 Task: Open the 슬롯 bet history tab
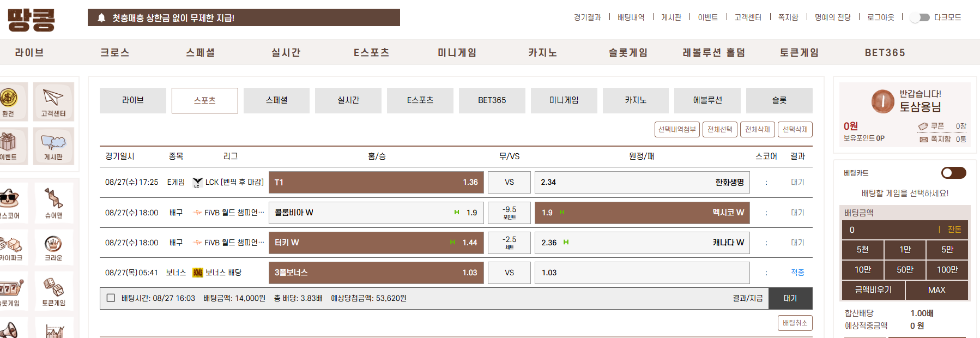point(779,100)
